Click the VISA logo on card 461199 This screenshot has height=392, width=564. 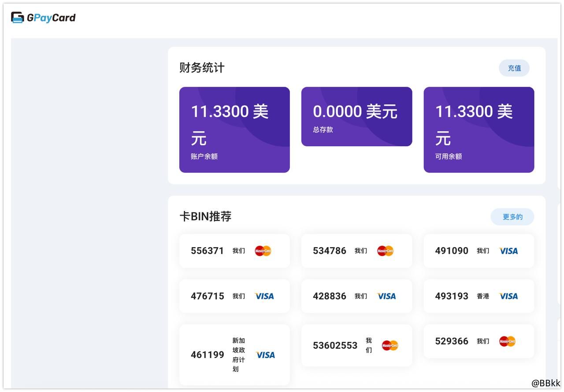click(x=265, y=355)
